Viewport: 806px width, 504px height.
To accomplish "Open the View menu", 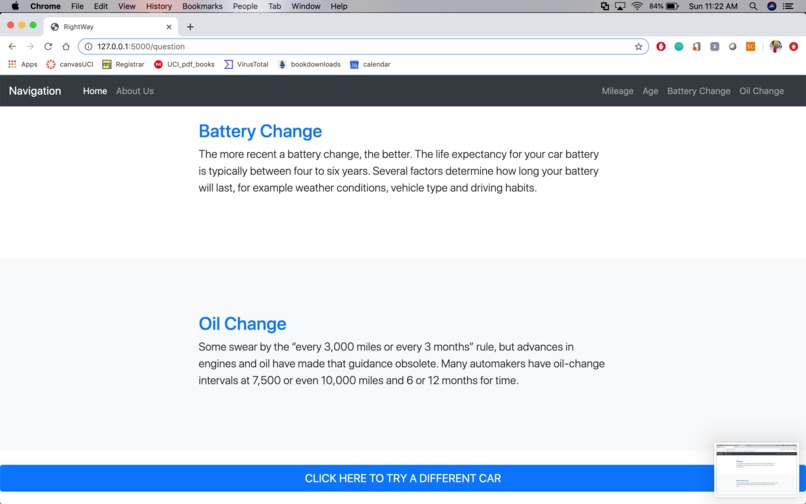I will [x=126, y=6].
